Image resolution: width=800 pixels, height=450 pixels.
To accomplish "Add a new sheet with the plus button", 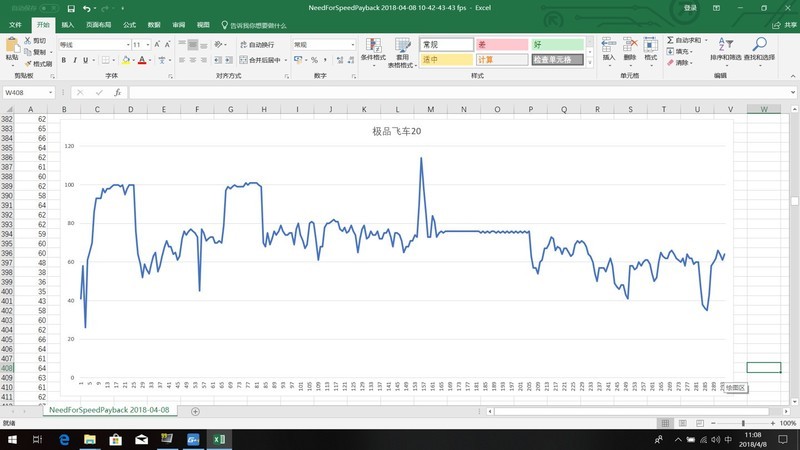I will [195, 411].
